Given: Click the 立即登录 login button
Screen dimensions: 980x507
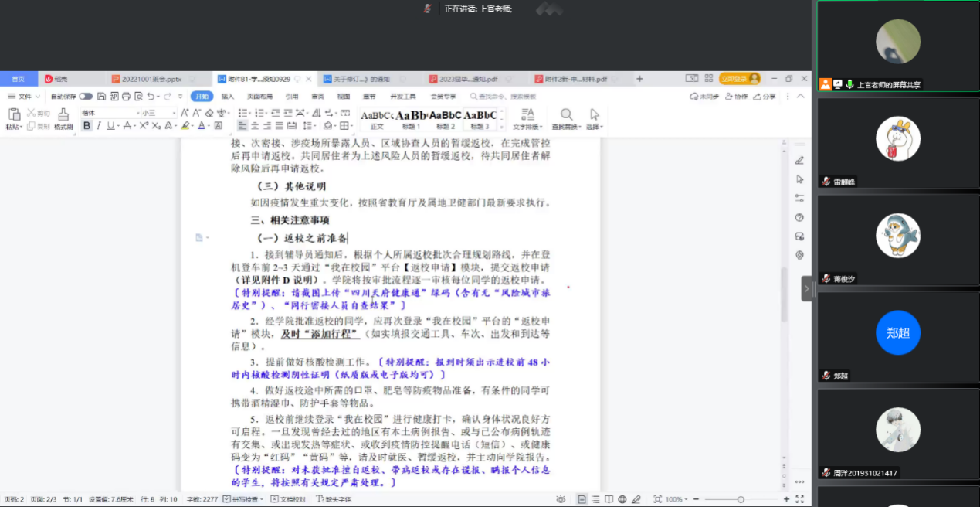Looking at the screenshot, I should tap(740, 79).
